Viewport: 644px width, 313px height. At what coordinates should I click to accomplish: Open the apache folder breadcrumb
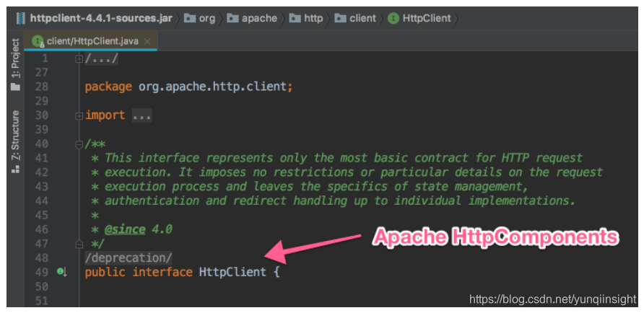258,19
